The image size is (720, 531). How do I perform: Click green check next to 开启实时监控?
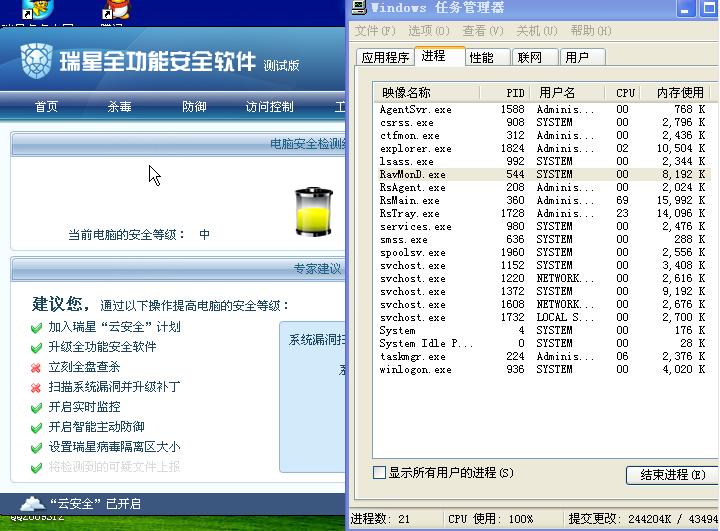[x=36, y=408]
